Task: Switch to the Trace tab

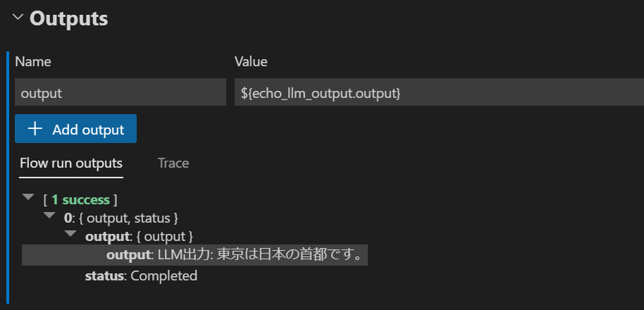Action: click(x=173, y=163)
